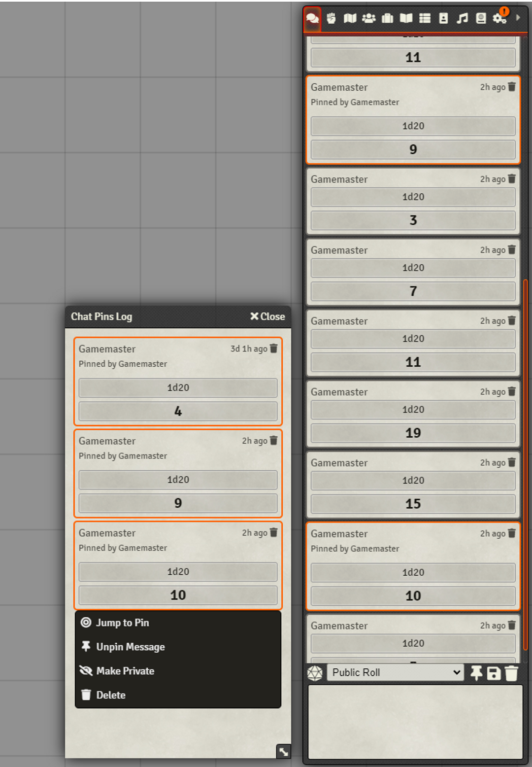Screen dimensions: 532x767
Task: Open the Game Settings cogs tab
Action: (x=499, y=19)
